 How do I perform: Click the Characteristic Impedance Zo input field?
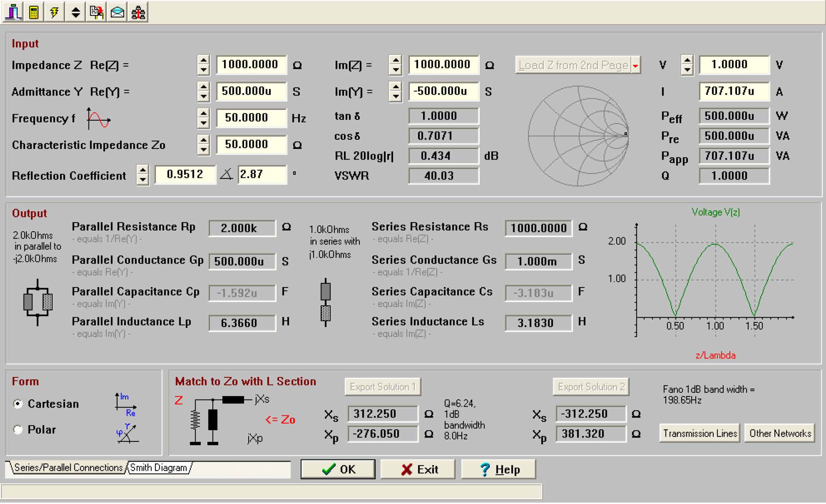coord(251,145)
